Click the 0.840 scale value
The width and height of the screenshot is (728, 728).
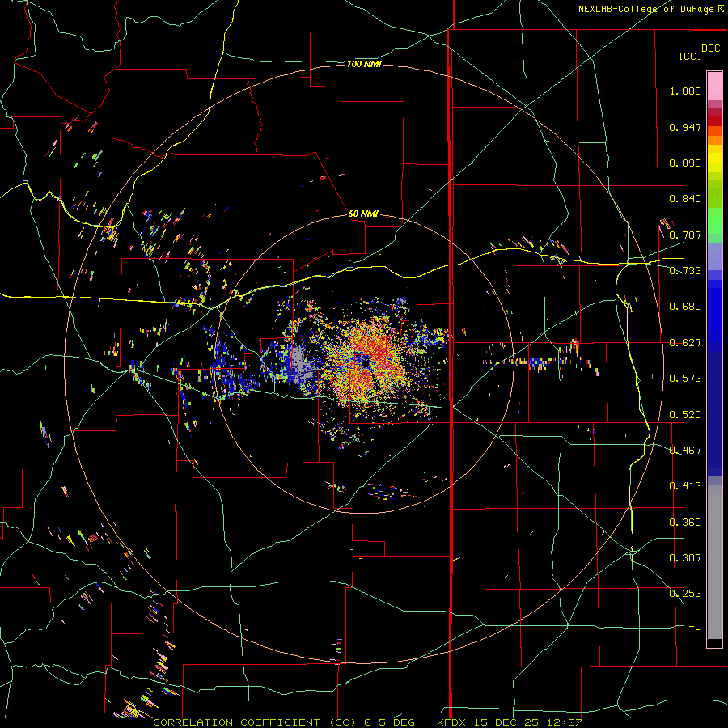pos(685,199)
